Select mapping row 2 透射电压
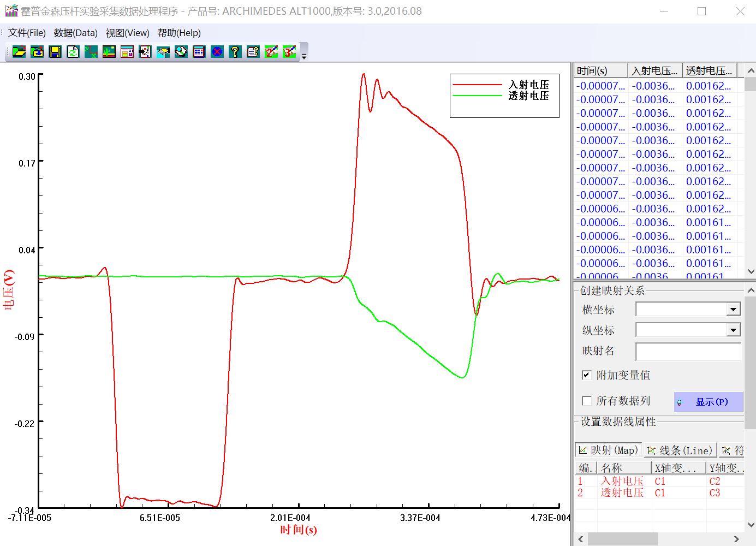Viewport: 756px width, 546px height. point(659,492)
